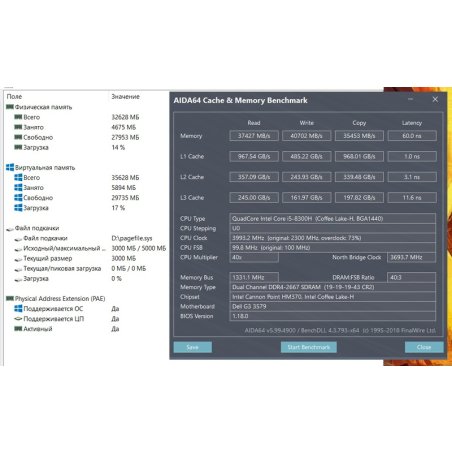452x452 pixels.
Task: Click the chip icon of Занято under Физическая память
Action: coord(18,127)
